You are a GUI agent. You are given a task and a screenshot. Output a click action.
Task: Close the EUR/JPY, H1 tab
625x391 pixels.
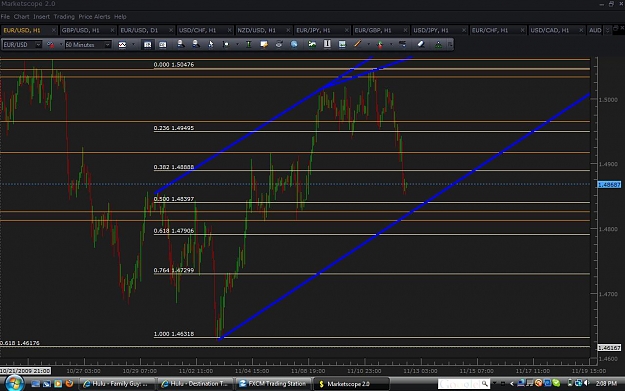click(347, 30)
